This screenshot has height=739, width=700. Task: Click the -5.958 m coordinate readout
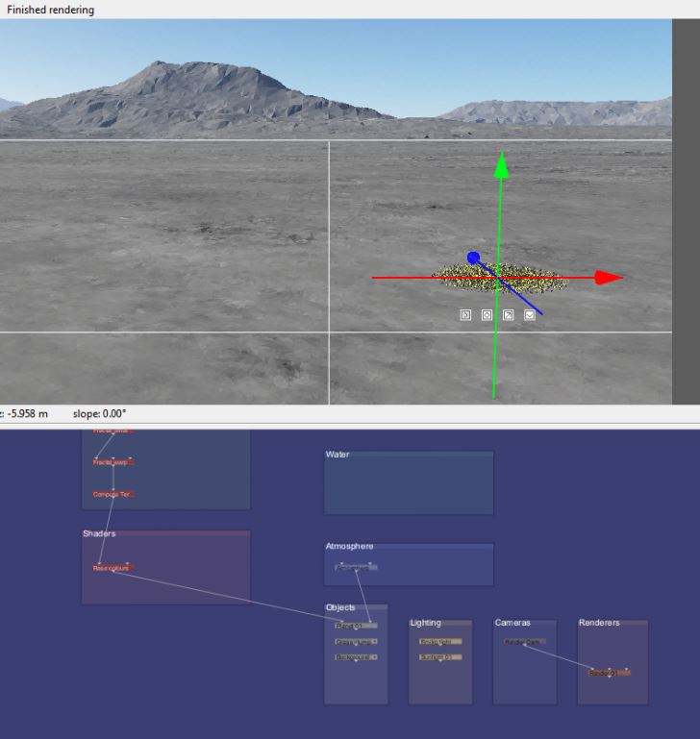[26, 413]
